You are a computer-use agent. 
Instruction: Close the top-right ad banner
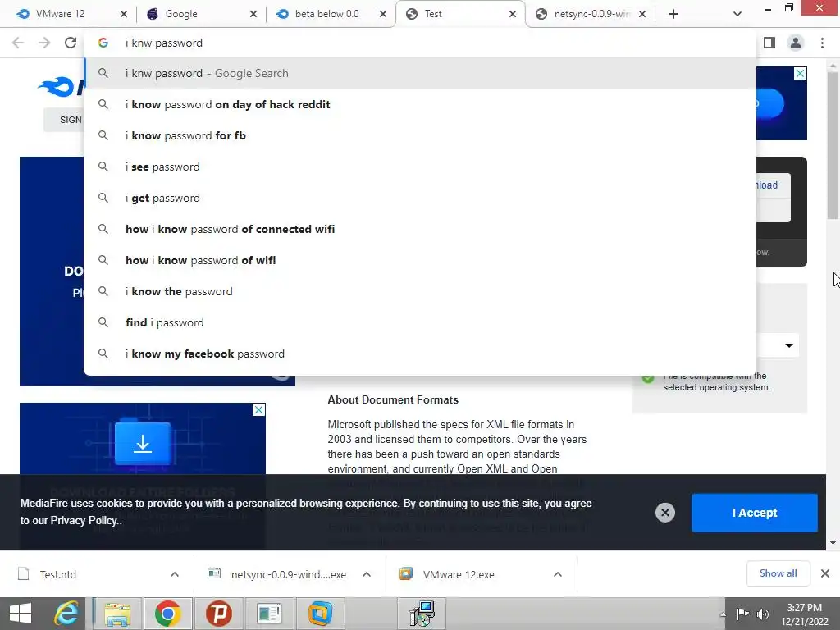pyautogui.click(x=800, y=73)
